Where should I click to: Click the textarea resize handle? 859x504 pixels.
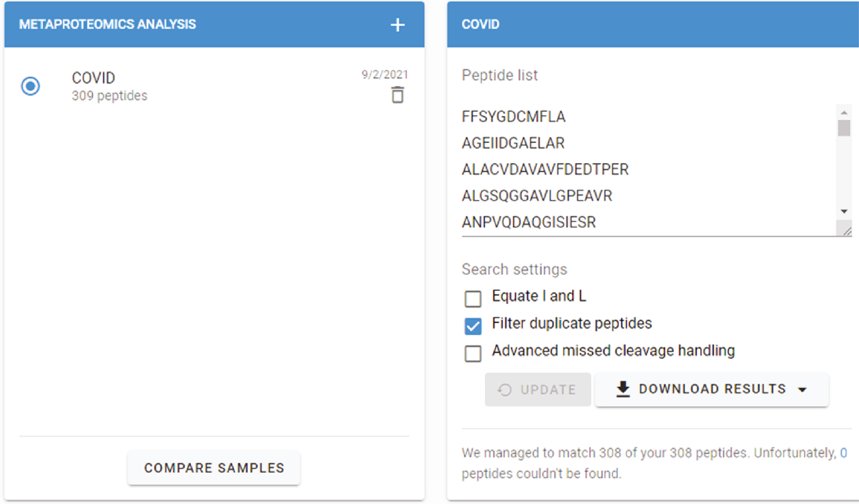[x=847, y=232]
